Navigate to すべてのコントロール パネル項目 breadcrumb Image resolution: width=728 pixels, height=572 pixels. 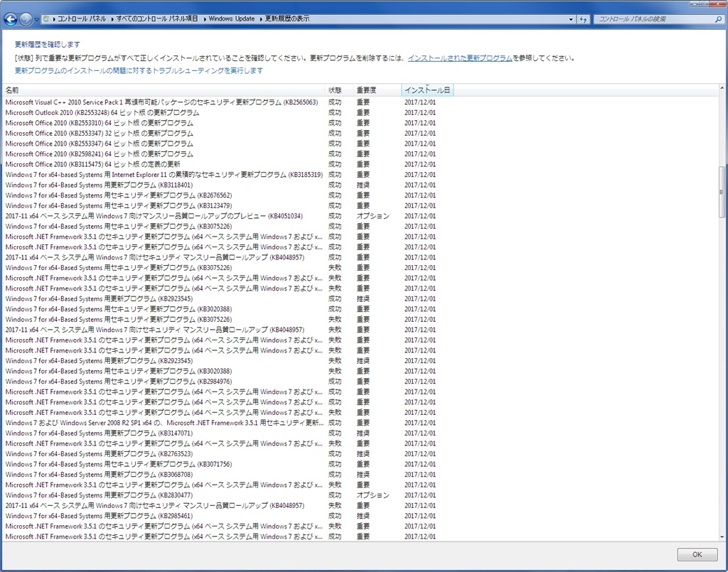coord(157,19)
